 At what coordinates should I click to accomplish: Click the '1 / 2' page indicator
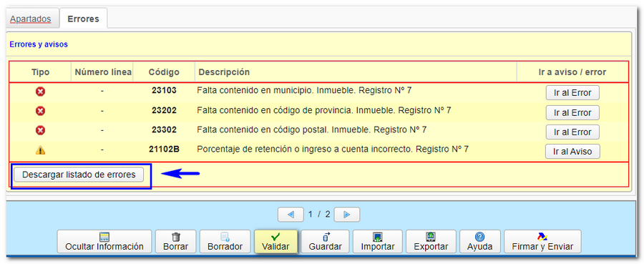[x=319, y=215]
